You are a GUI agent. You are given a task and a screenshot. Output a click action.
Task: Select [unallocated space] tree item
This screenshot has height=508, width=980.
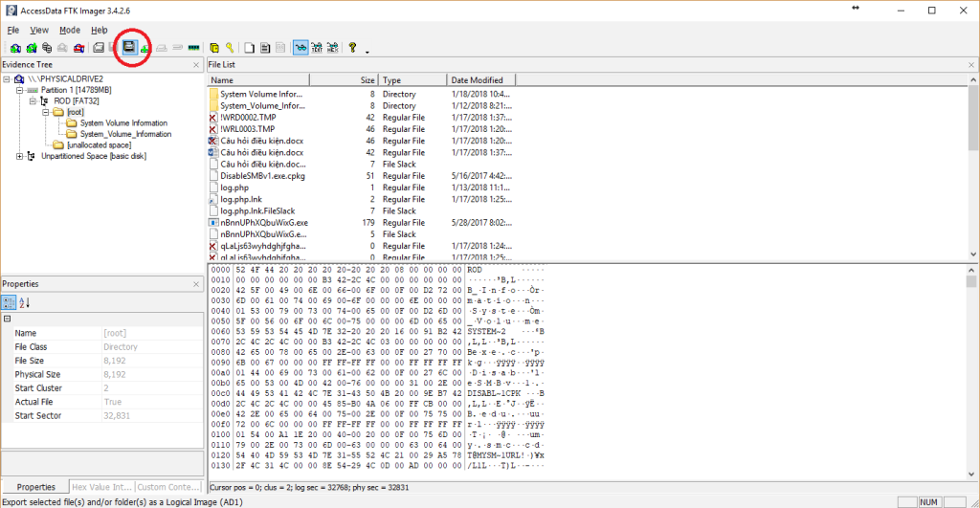coord(99,145)
